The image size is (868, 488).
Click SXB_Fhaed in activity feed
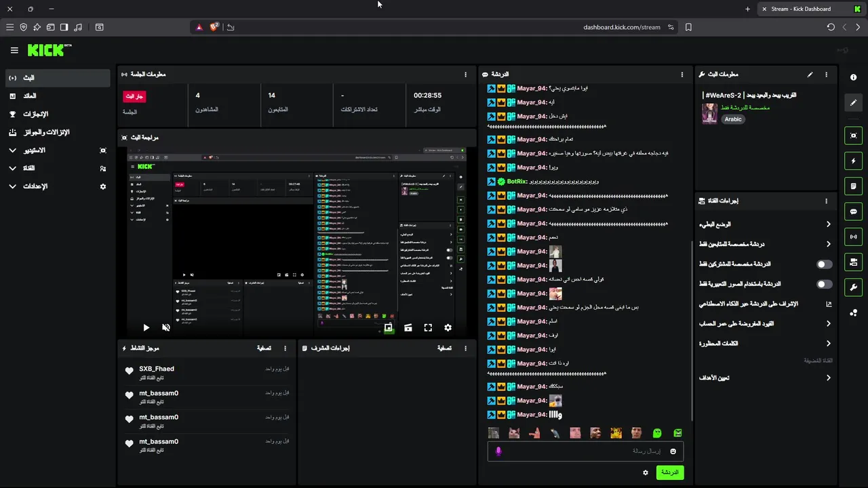[x=157, y=369]
